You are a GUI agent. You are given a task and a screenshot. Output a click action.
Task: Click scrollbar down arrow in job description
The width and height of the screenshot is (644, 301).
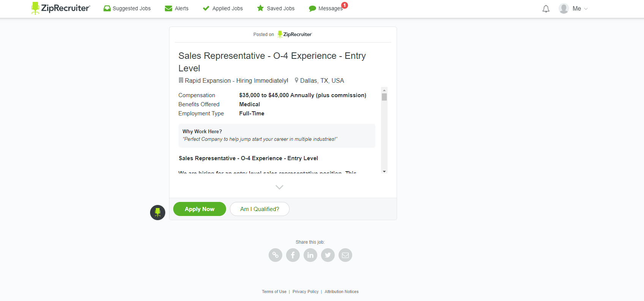click(x=384, y=172)
